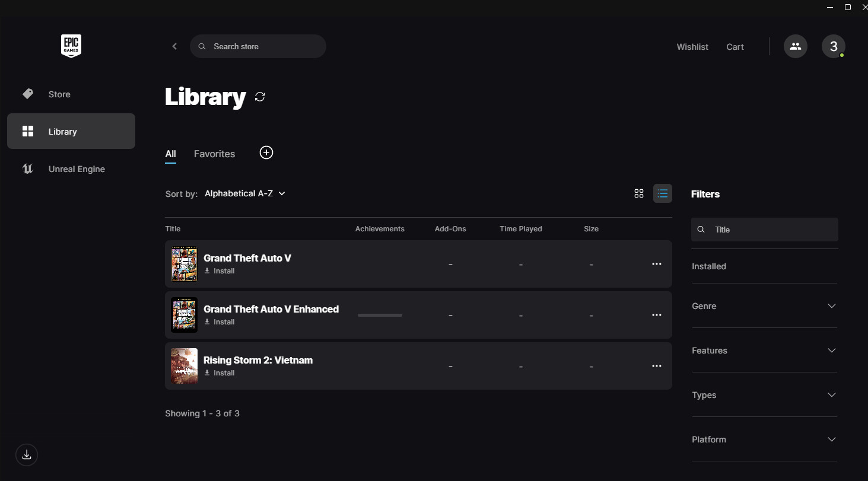Open more options for Grand Theft Auto V Enhanced
The image size is (868, 481).
(656, 315)
